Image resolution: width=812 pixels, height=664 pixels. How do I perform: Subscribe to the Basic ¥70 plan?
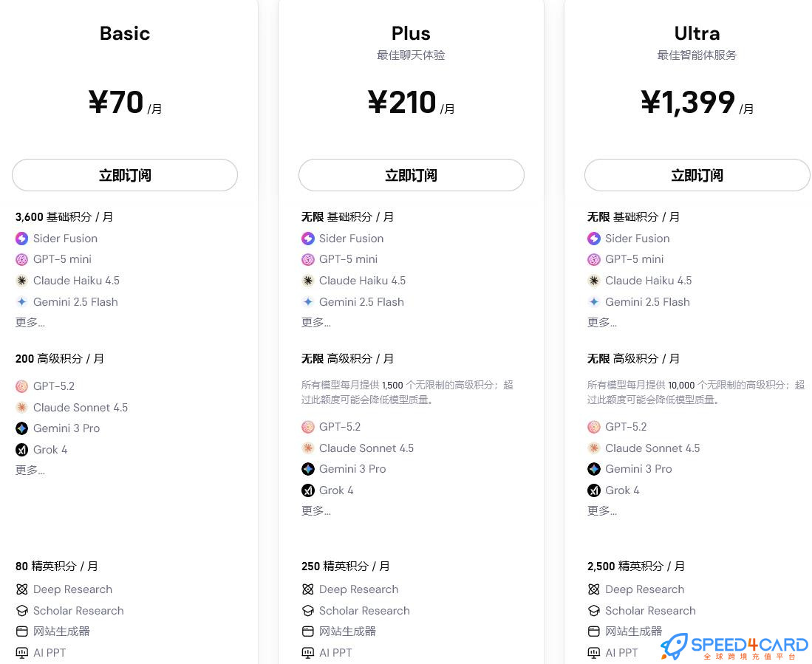[125, 176]
